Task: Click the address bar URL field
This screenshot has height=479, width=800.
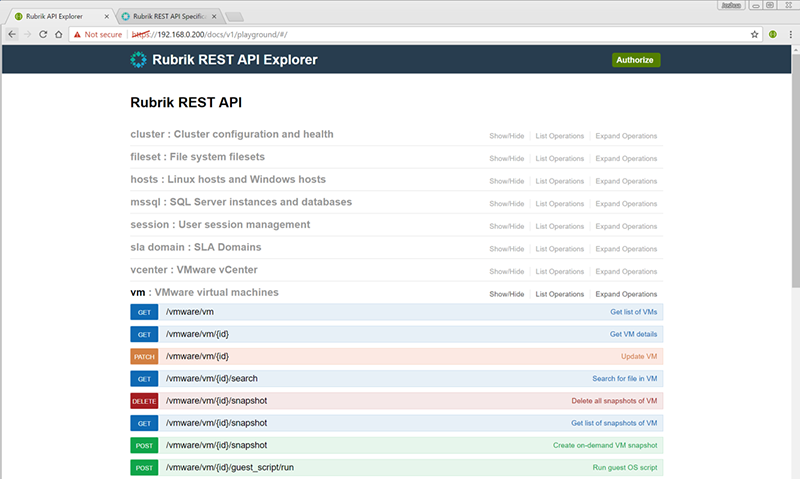Action: (x=413, y=34)
